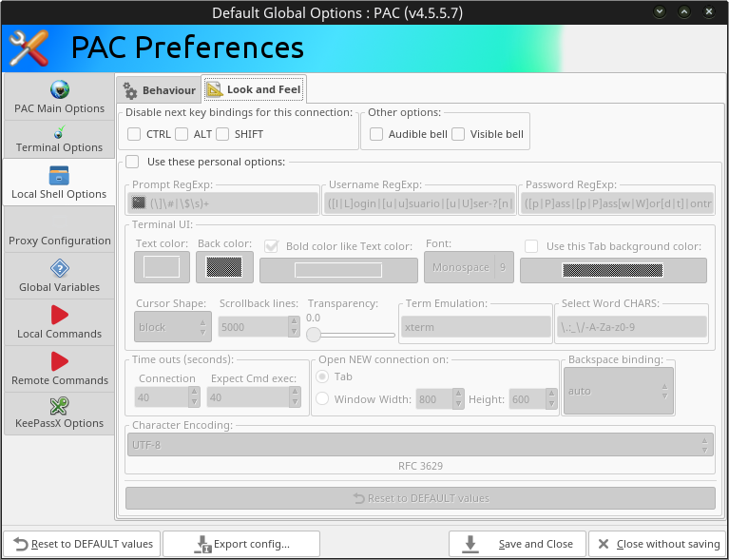Viewport: 729px width, 560px height.
Task: Toggle Bold color like Text color checkbox
Action: click(x=271, y=246)
